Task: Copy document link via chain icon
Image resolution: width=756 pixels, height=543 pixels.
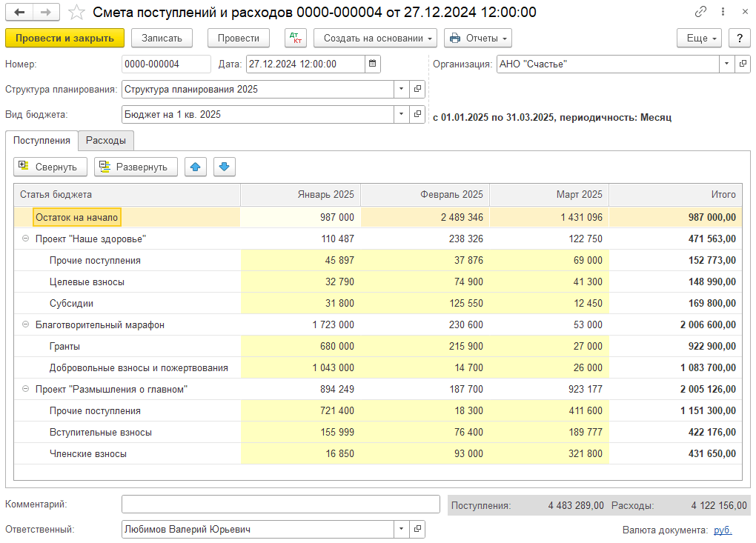Action: pos(700,13)
